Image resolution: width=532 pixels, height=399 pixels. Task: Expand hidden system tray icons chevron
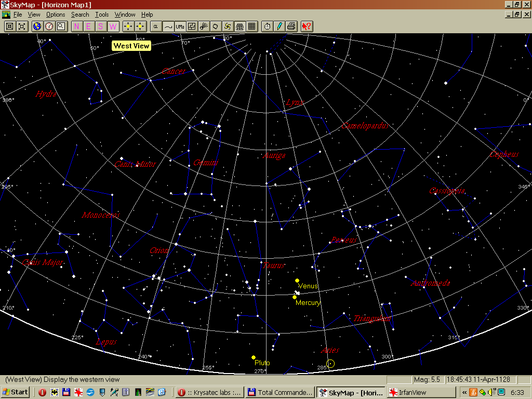(x=464, y=393)
